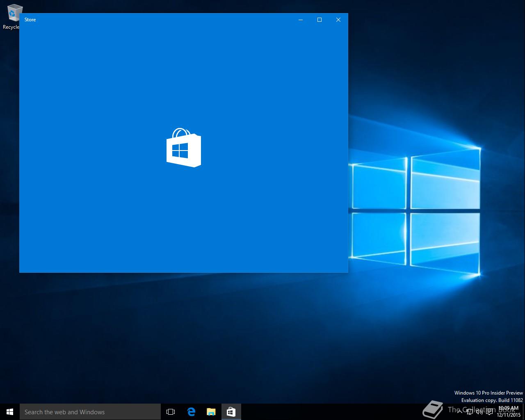The height and width of the screenshot is (420, 525).
Task: Open the Start menu Windows button
Action: tap(10, 412)
